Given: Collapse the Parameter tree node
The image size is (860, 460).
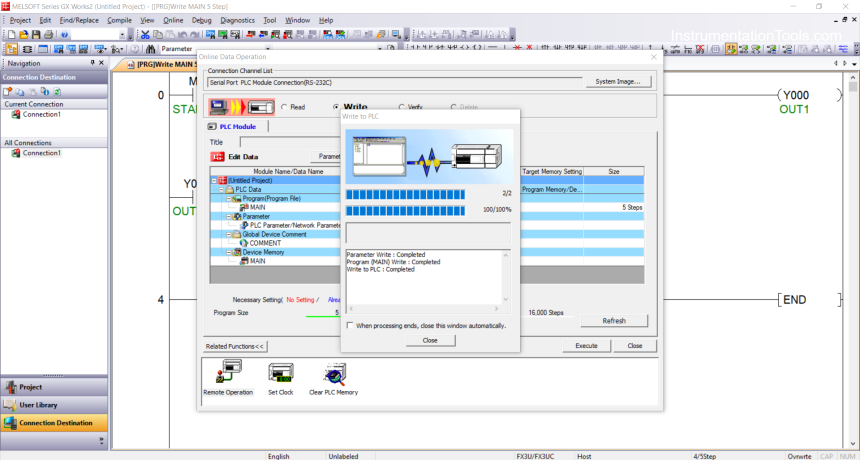Looking at the screenshot, I should coord(229,216).
